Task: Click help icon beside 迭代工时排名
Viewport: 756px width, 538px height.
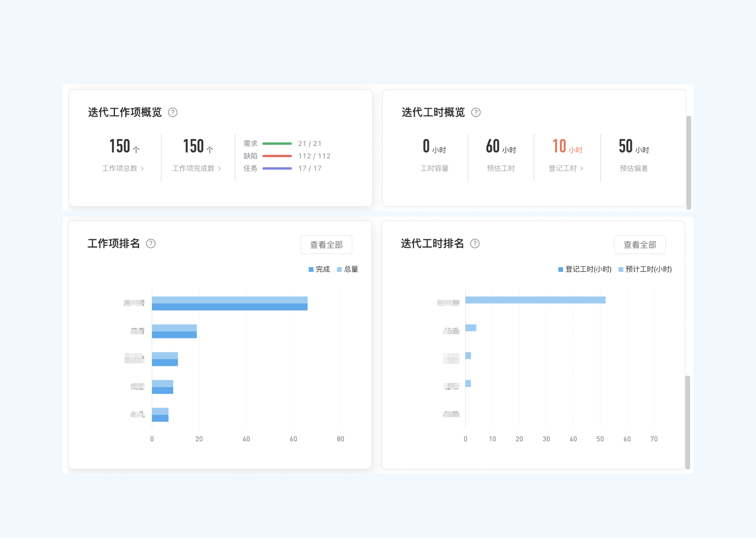Action: 475,244
